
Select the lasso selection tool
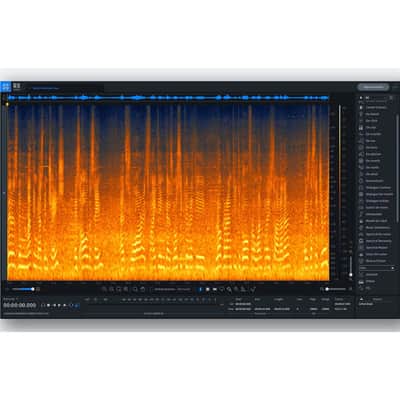point(222,289)
